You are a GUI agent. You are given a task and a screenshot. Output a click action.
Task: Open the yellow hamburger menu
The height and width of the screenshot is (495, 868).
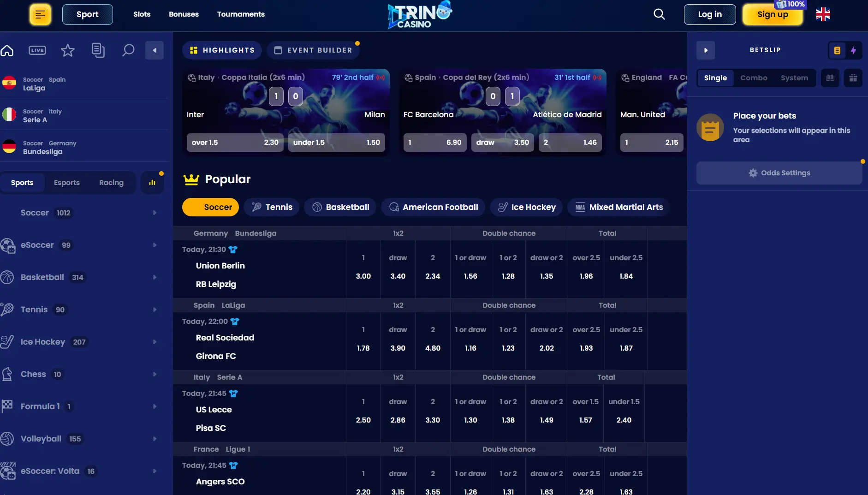[40, 14]
